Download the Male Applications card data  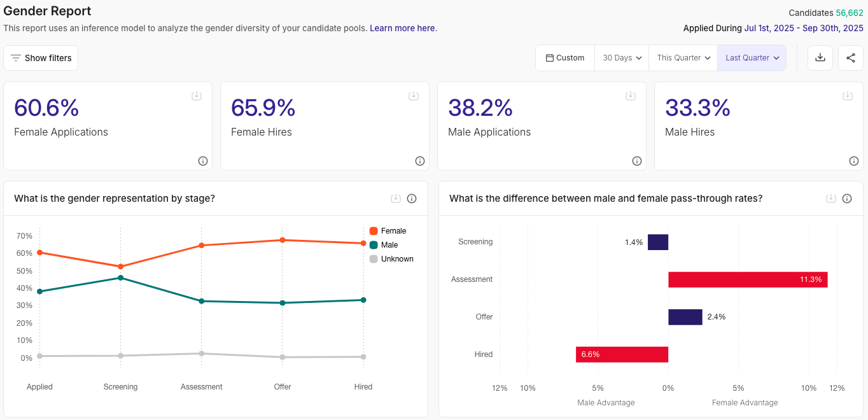coord(631,96)
